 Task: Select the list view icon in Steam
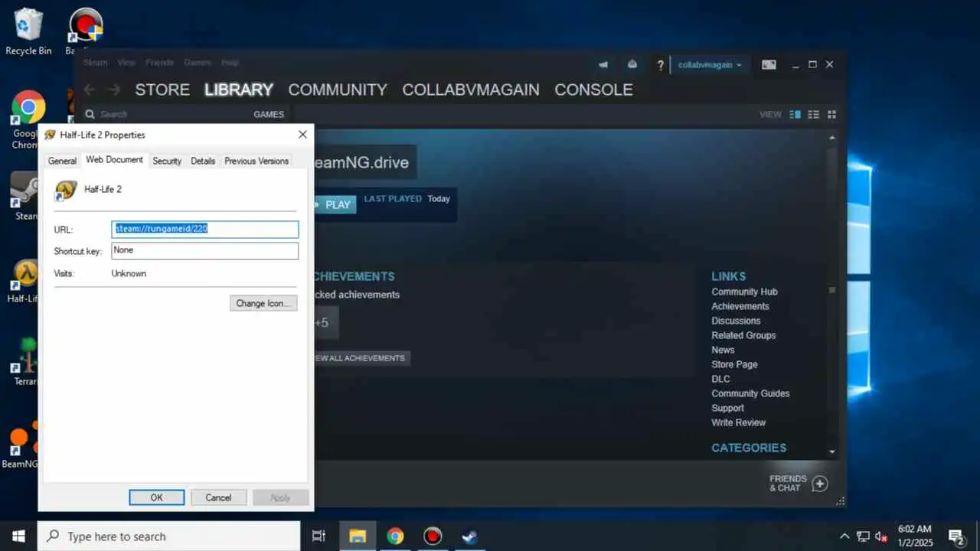click(813, 114)
